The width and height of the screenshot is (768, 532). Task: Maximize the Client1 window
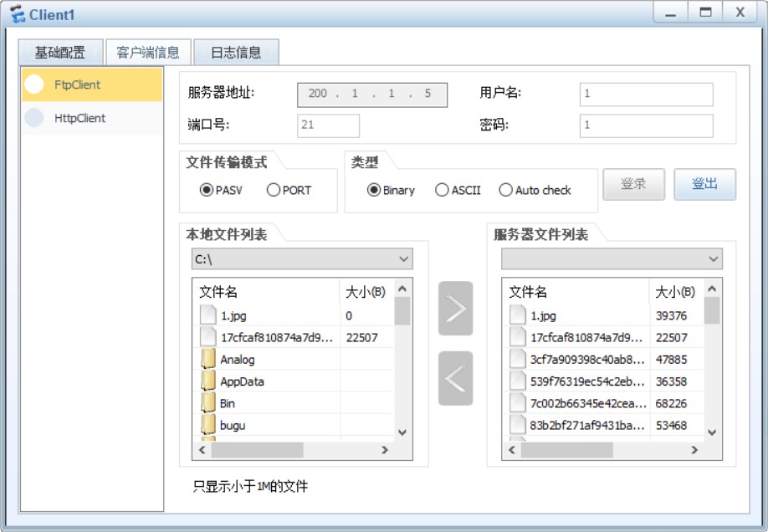705,13
